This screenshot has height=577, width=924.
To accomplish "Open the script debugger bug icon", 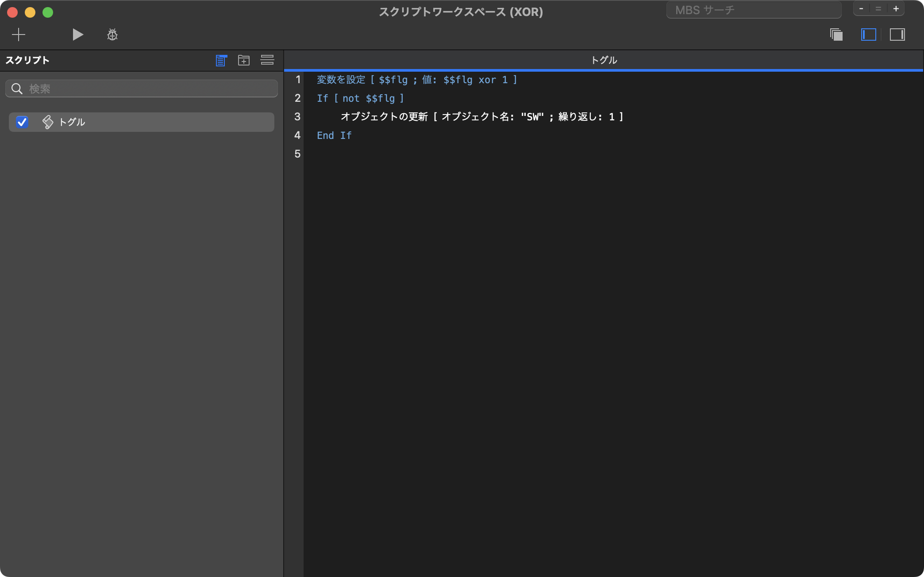I will click(x=112, y=35).
